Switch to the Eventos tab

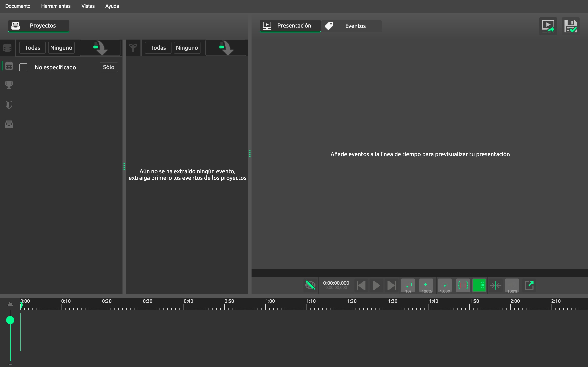coord(355,26)
